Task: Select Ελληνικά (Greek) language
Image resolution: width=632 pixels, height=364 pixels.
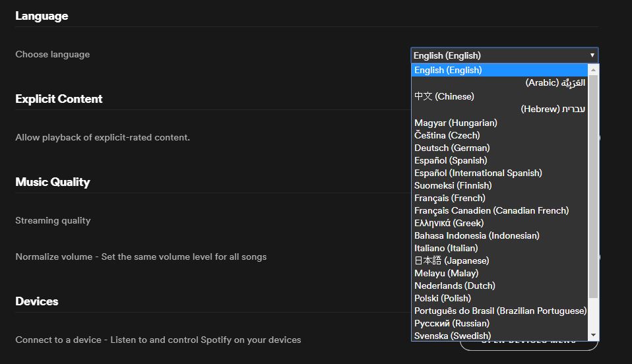Action: [x=449, y=223]
